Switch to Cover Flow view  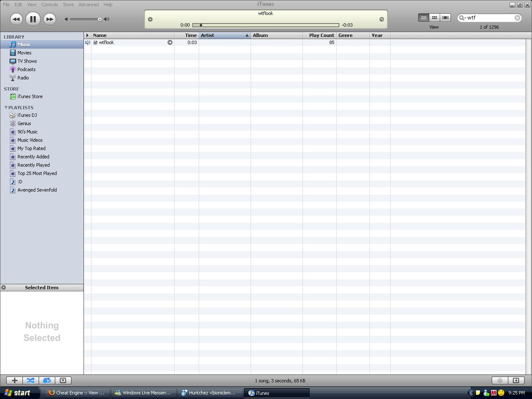pyautogui.click(x=445, y=17)
